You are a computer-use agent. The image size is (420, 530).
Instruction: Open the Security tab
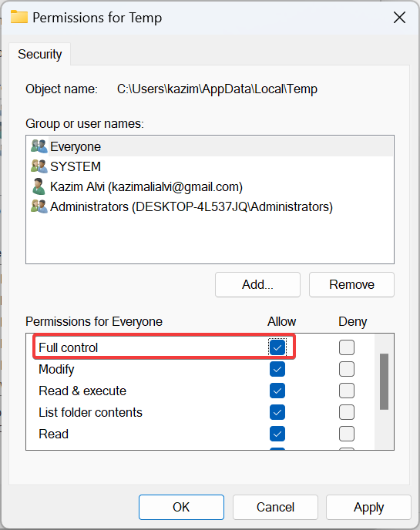tap(39, 54)
